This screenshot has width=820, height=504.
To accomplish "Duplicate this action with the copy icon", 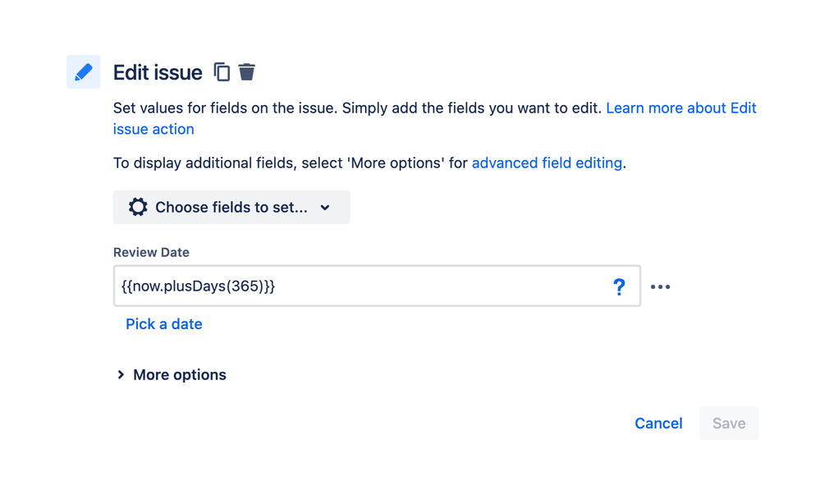I will pyautogui.click(x=222, y=72).
